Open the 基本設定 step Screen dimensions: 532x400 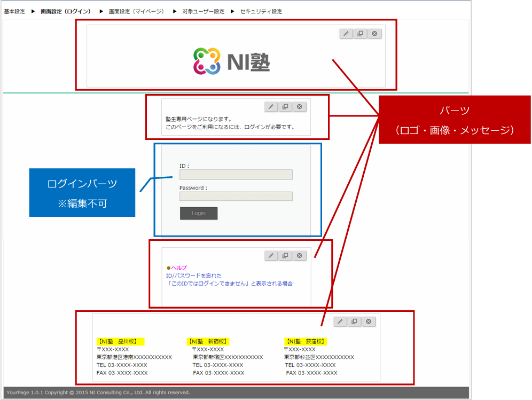pos(14,11)
